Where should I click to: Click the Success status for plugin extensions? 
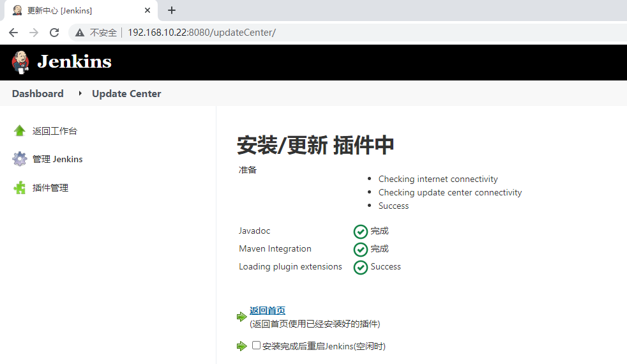pos(386,266)
